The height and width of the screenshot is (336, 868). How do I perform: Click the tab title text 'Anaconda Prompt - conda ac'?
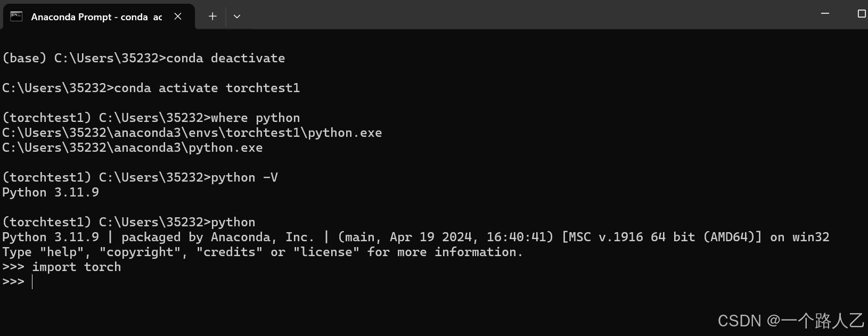coord(96,17)
